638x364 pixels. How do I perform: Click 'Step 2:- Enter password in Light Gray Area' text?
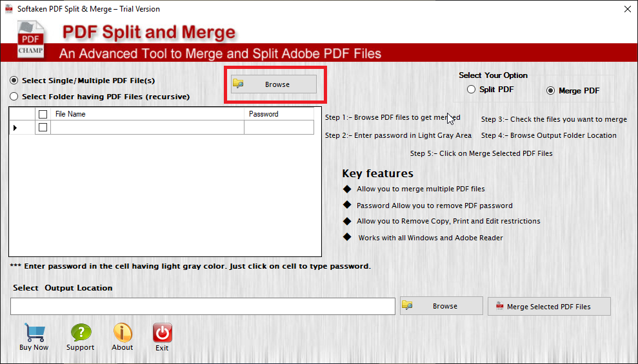tap(398, 135)
